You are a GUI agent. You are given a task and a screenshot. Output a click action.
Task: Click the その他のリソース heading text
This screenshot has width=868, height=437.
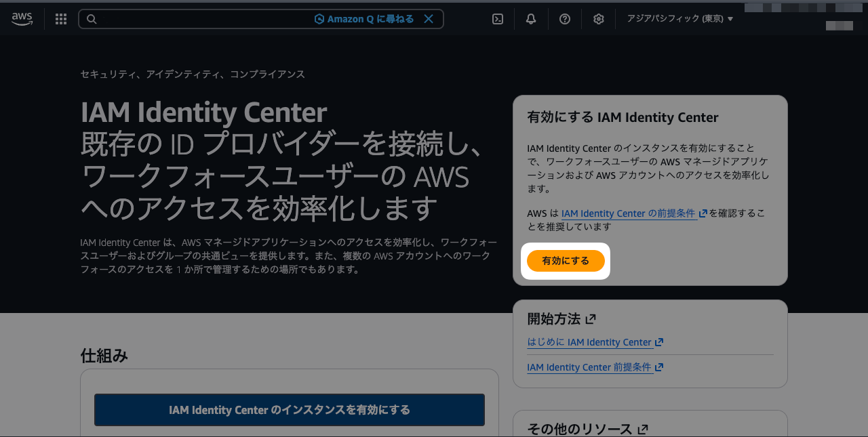(x=580, y=429)
